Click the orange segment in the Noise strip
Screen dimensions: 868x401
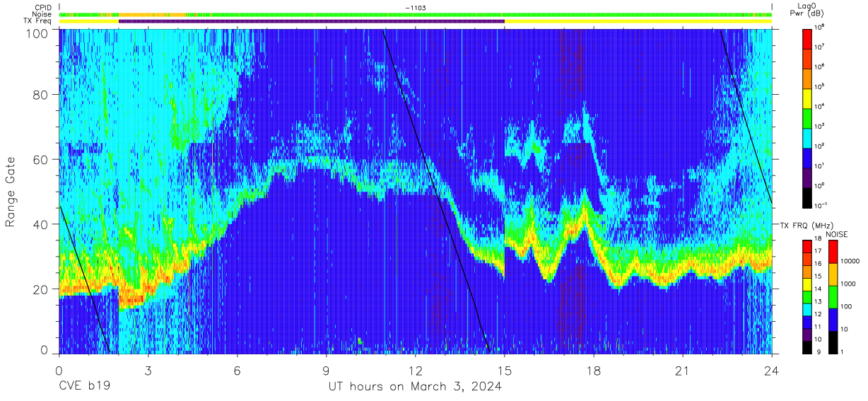pos(152,14)
